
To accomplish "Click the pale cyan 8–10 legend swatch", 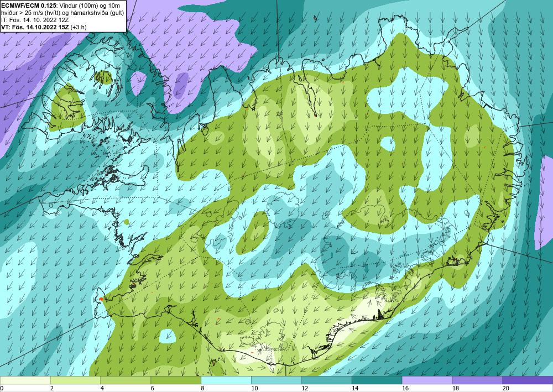I will point(226,380).
